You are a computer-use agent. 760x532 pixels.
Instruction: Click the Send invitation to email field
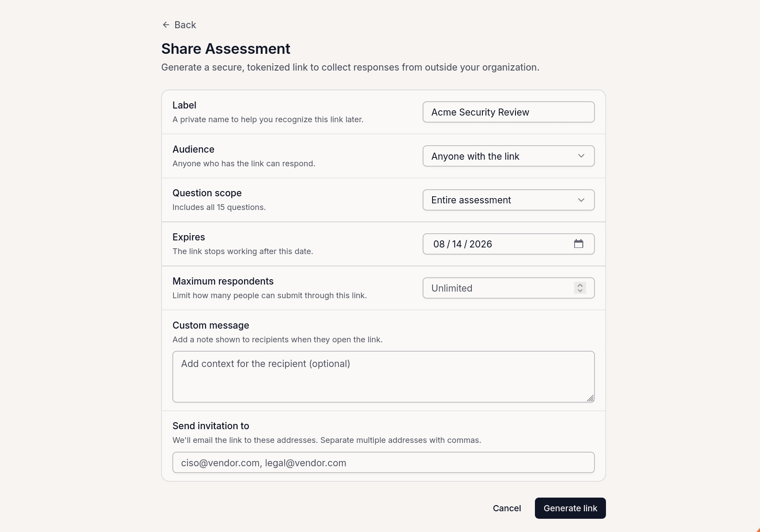tap(384, 462)
